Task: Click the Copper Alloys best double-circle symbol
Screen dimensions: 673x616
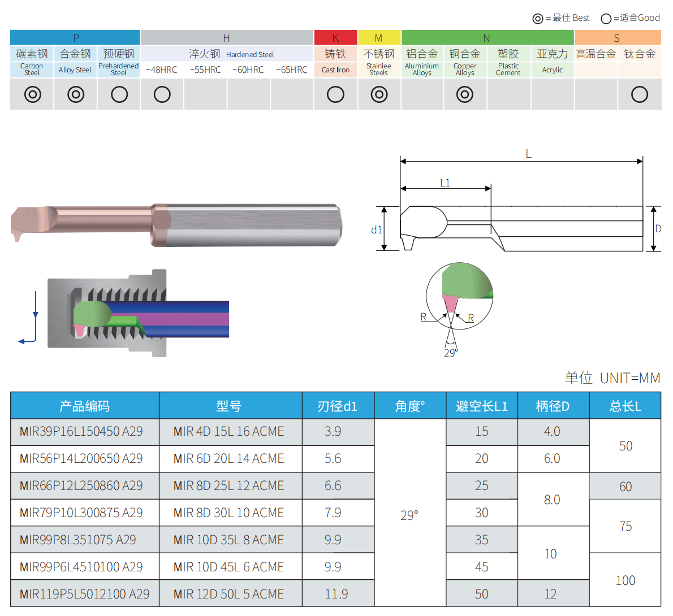Action: coord(465,94)
